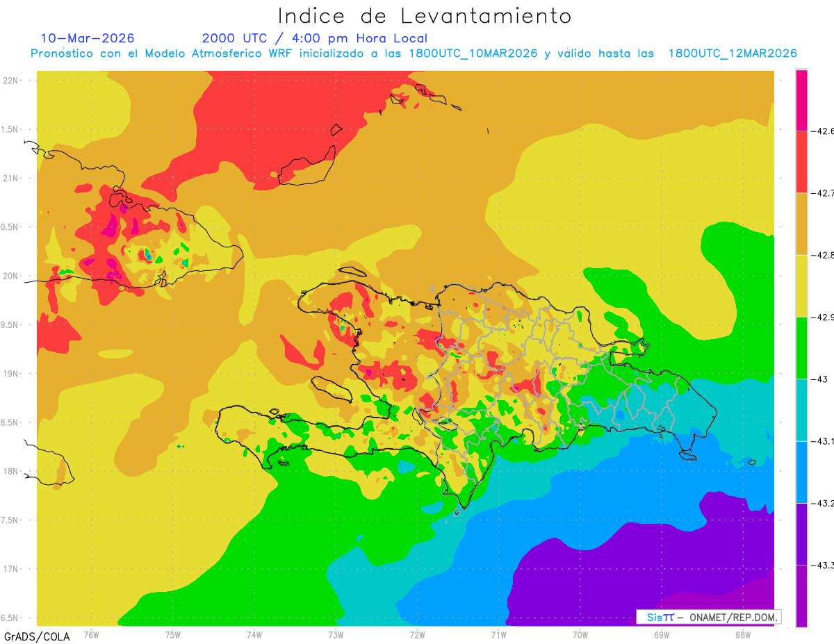The image size is (834, 644).
Task: Select the light blue legend color band
Action: [x=801, y=472]
